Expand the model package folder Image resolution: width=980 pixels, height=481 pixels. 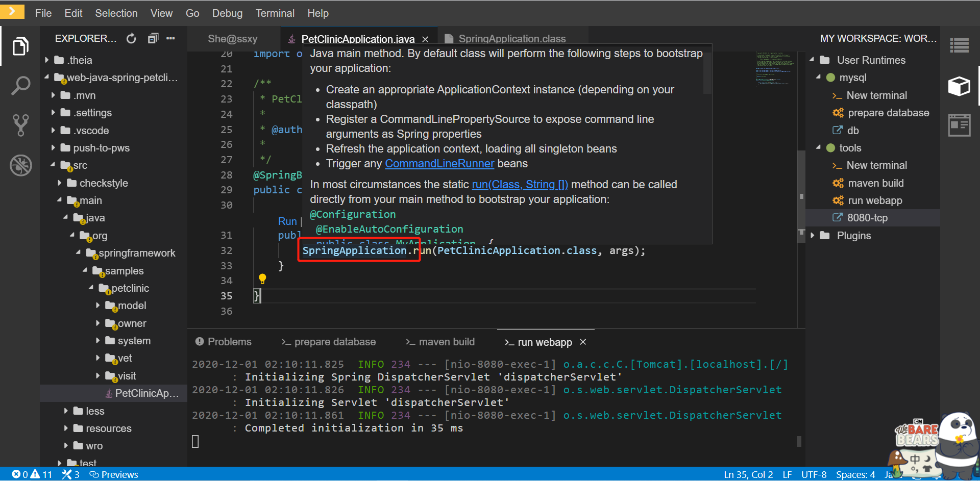(x=98, y=306)
